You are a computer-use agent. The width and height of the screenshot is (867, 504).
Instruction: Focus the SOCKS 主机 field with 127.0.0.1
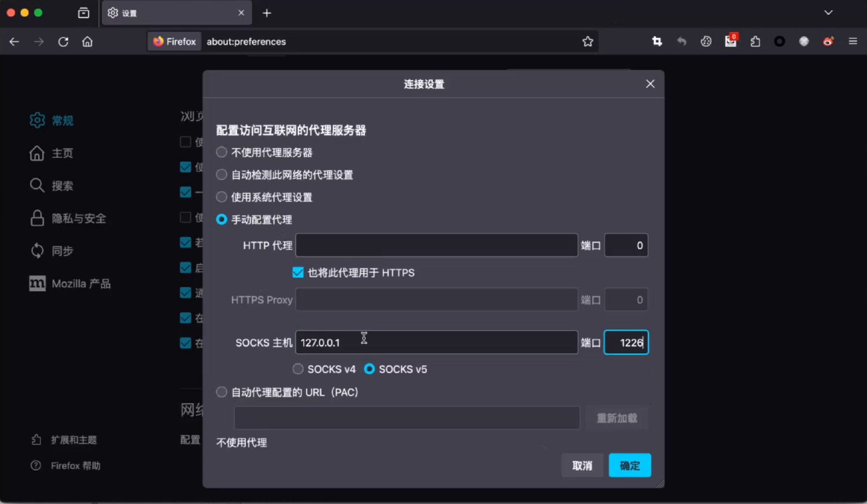(436, 342)
